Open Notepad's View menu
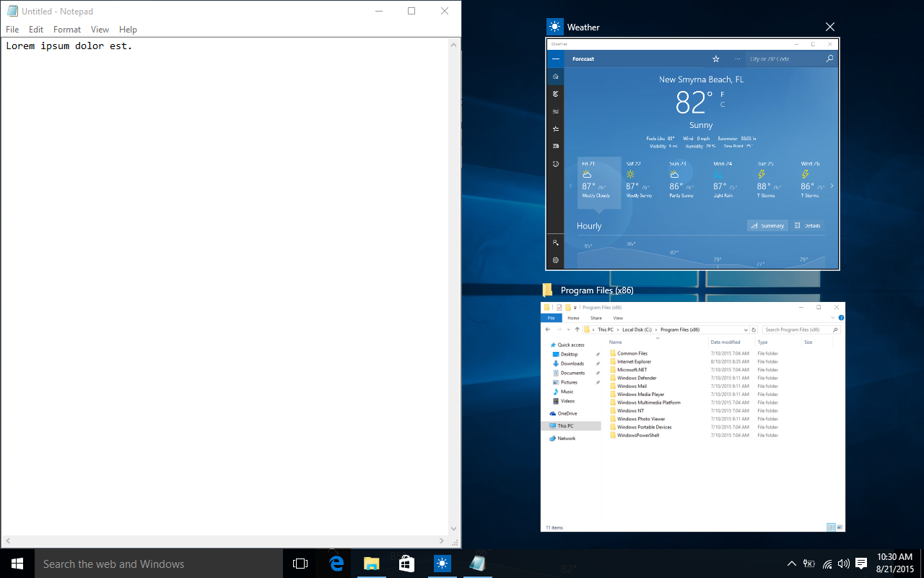This screenshot has height=578, width=924. click(100, 30)
